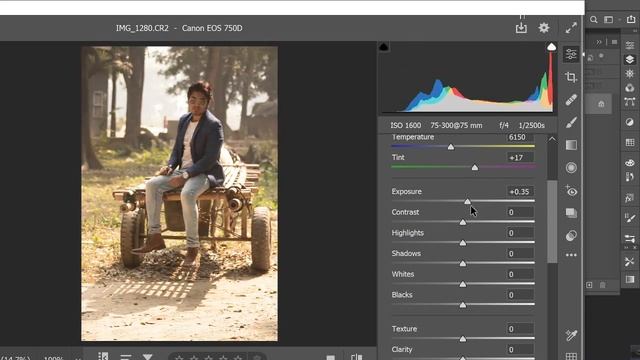
Task: Select the Red Eye removal tool
Action: [571, 191]
